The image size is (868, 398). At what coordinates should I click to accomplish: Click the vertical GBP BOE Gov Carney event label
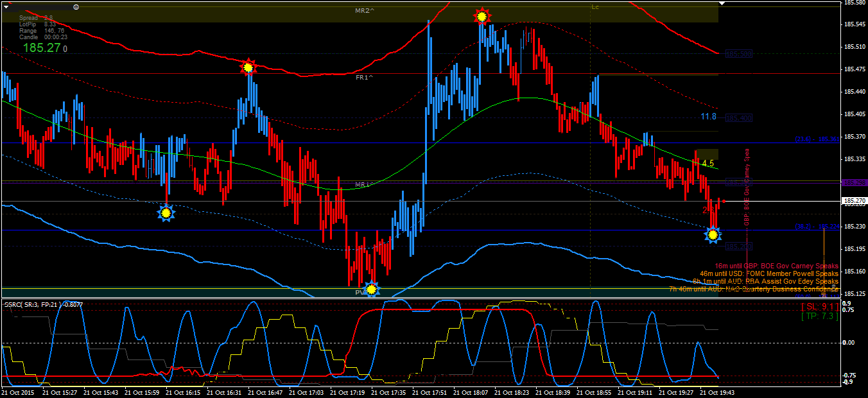747,187
